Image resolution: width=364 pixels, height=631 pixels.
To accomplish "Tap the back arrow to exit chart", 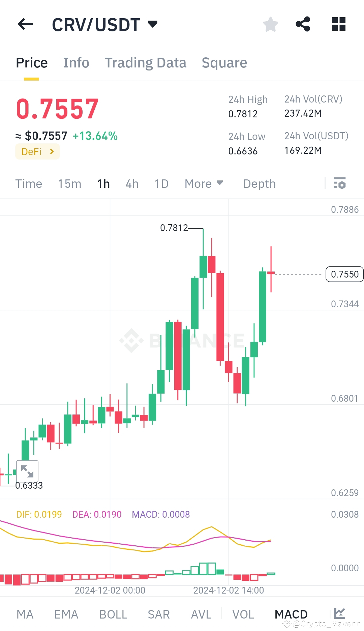I will [x=25, y=24].
